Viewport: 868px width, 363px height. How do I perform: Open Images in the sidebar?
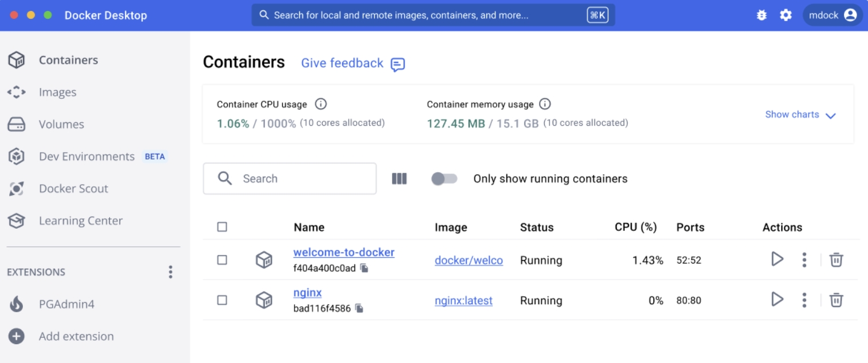pyautogui.click(x=57, y=92)
